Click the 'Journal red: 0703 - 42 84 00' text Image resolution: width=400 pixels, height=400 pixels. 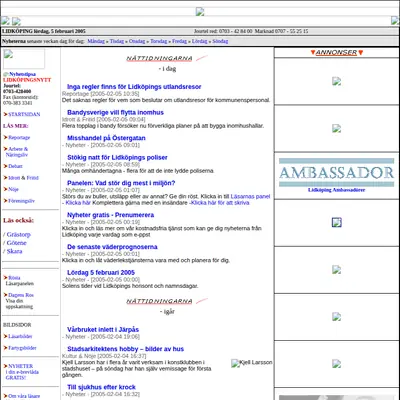click(x=223, y=31)
